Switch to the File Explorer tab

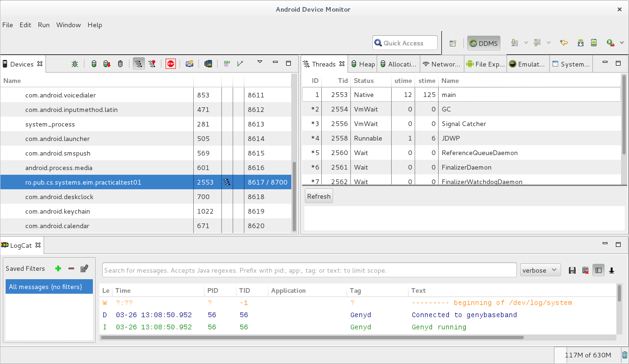pyautogui.click(x=485, y=64)
